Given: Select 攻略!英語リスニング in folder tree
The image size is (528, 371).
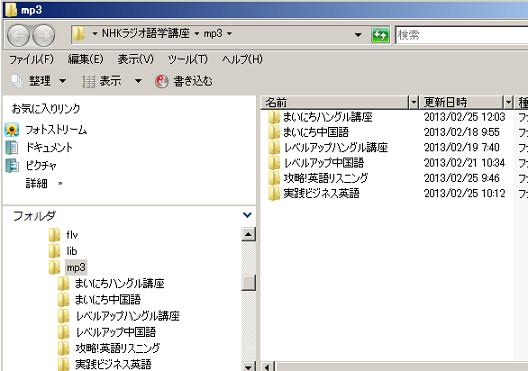Looking at the screenshot, I should (x=118, y=348).
